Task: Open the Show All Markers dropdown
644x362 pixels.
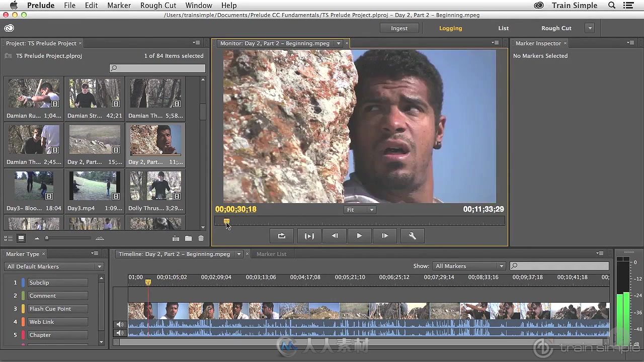Action: pyautogui.click(x=469, y=266)
